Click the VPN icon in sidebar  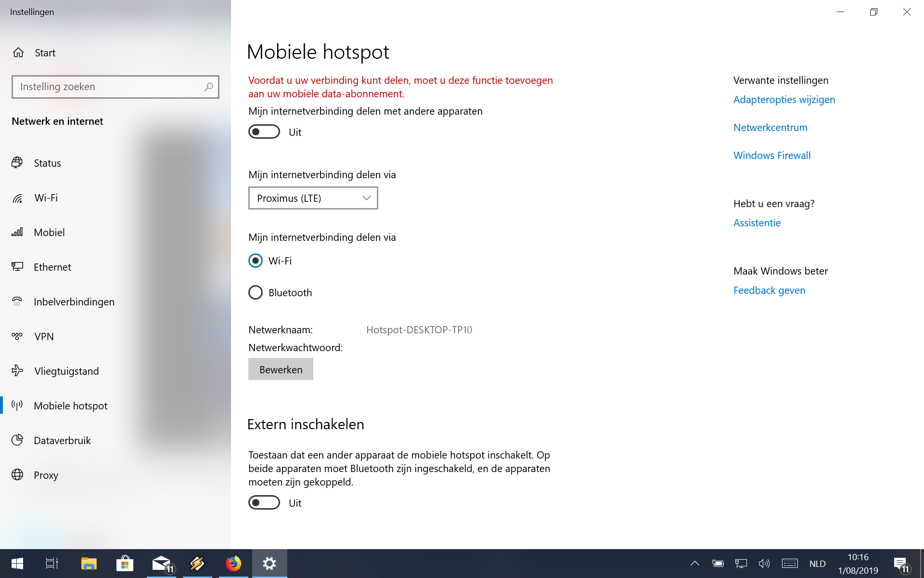click(17, 336)
